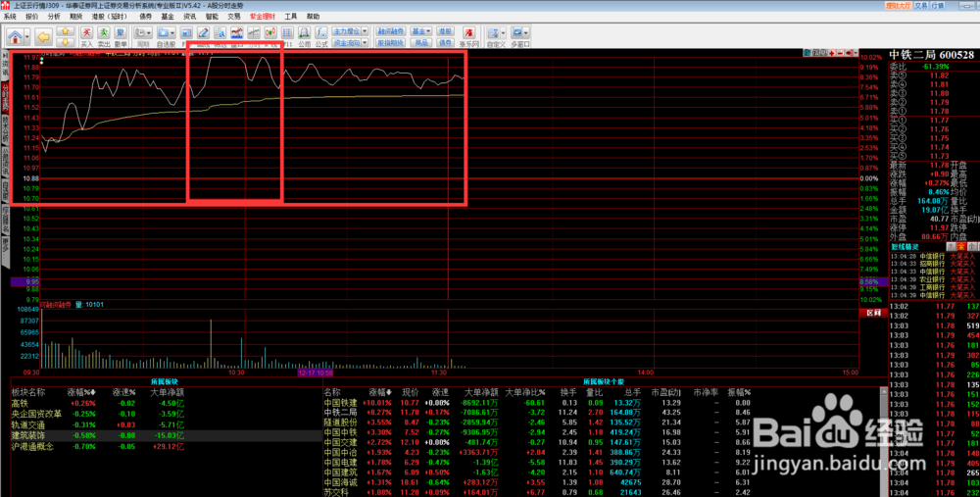980x497 pixels.
Task: Click the 公司 company info icon
Action: 306,36
